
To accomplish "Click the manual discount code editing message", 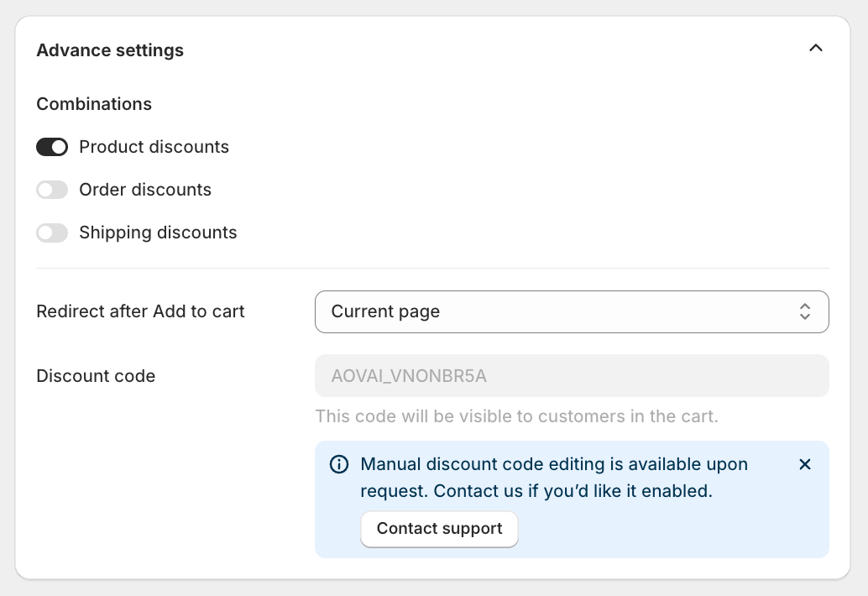I will click(x=554, y=478).
